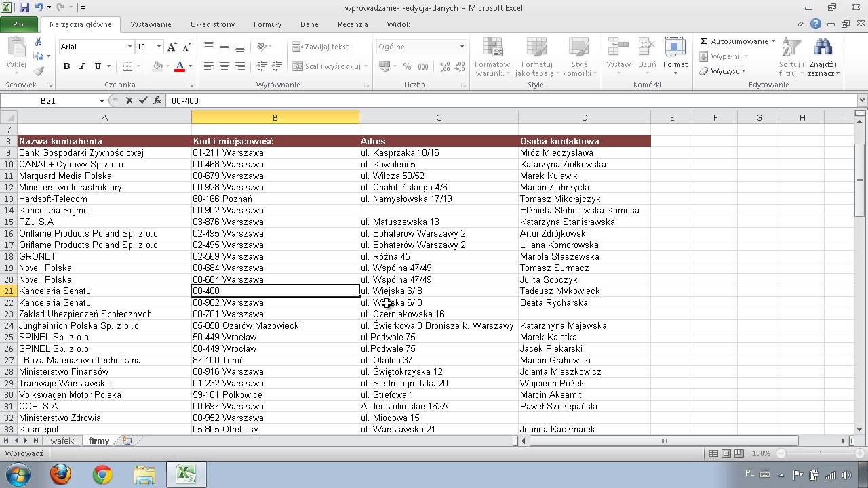Switch to Normal view in status bar
This screenshot has width=868, height=488.
tap(713, 453)
